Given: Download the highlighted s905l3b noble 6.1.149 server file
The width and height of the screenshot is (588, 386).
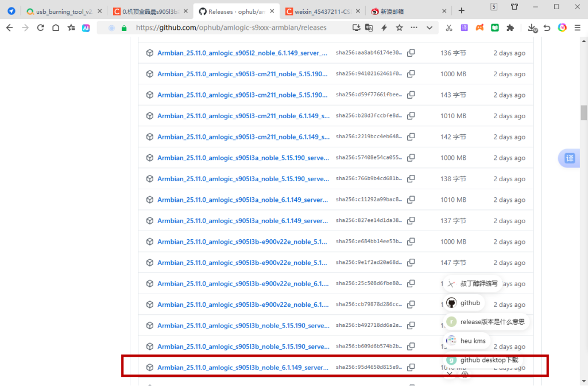Looking at the screenshot, I should (243, 368).
